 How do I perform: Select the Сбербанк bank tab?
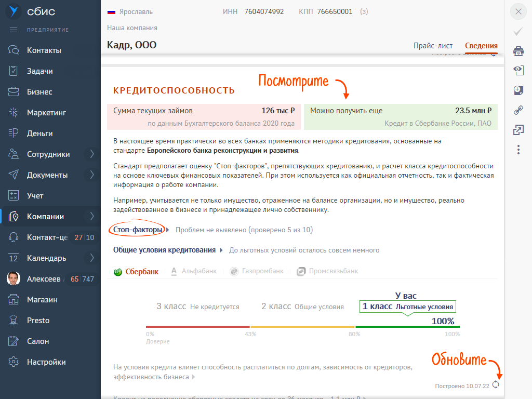pos(136,271)
